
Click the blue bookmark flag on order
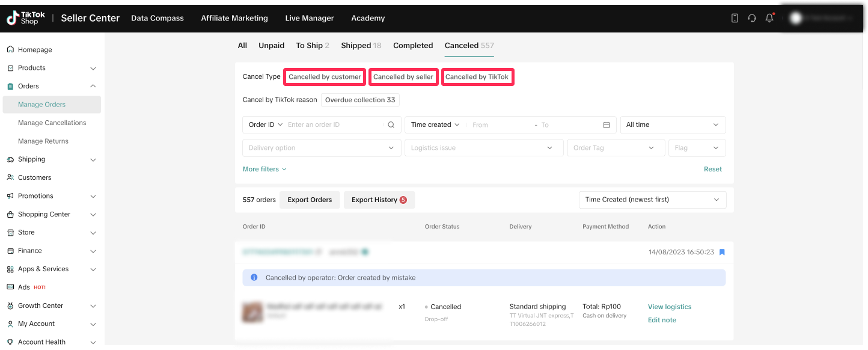pos(722,252)
